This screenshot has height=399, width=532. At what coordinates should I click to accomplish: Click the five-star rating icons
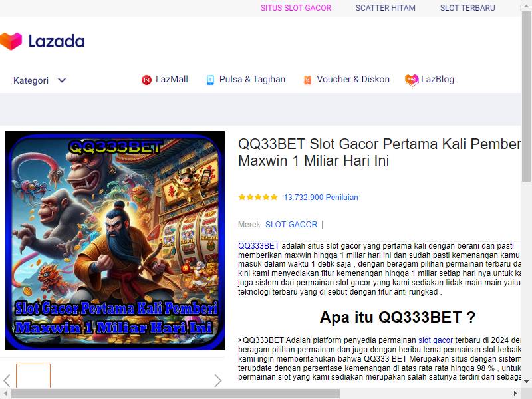[x=258, y=197]
